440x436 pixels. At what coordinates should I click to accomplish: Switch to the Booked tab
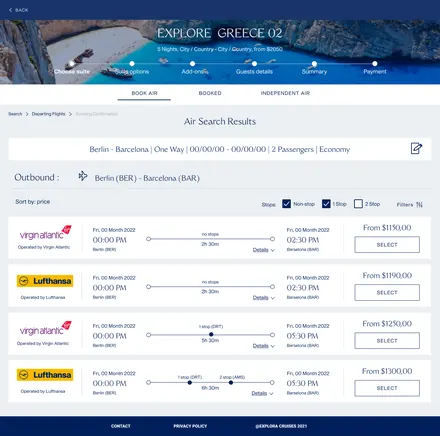point(210,93)
